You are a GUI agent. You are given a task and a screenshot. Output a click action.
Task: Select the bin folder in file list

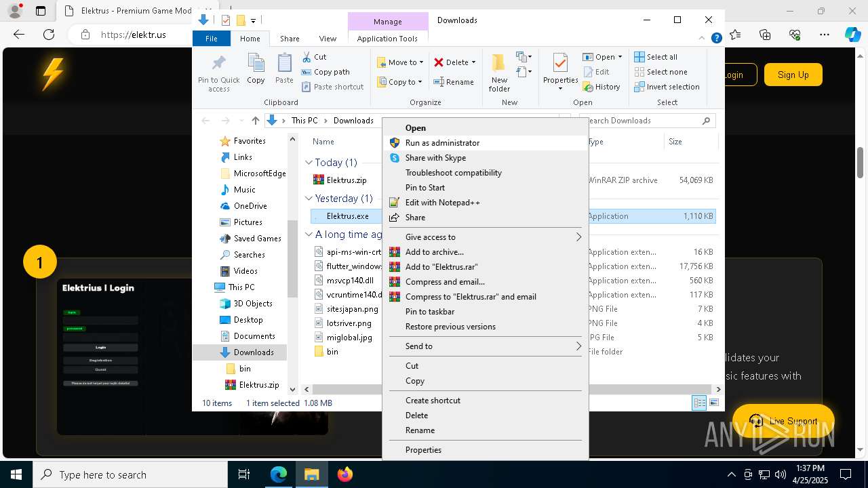pos(332,352)
